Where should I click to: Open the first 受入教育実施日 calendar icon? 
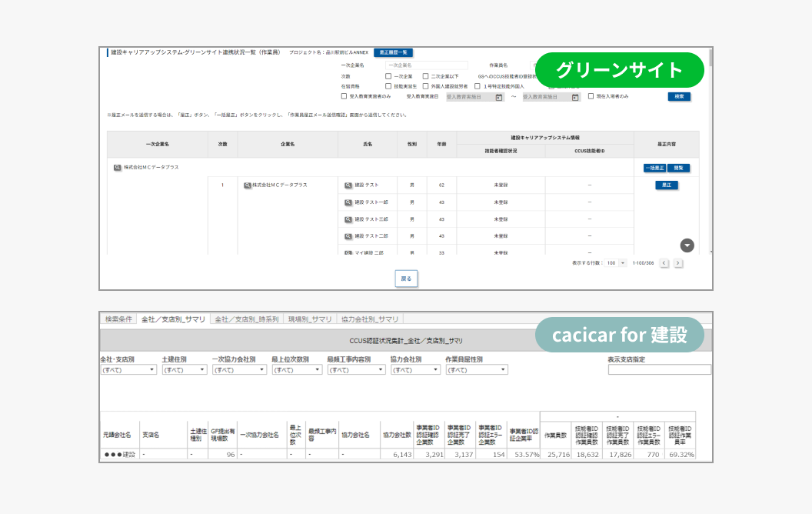pos(499,98)
